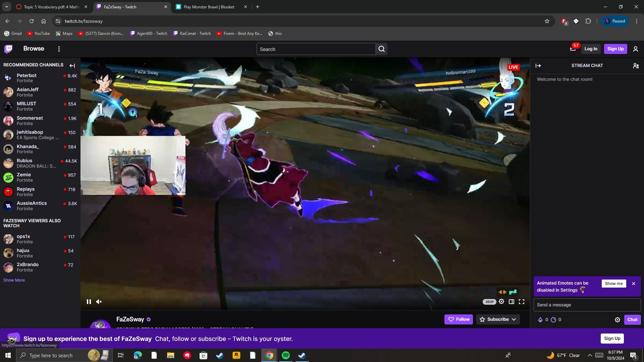
Task: Switch to the Blooket Monster Brawl tab
Action: click(x=209, y=7)
